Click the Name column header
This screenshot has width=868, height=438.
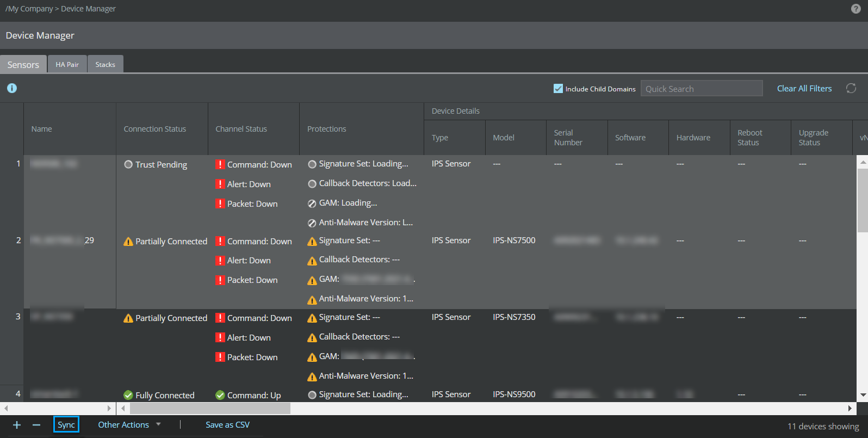click(x=70, y=129)
